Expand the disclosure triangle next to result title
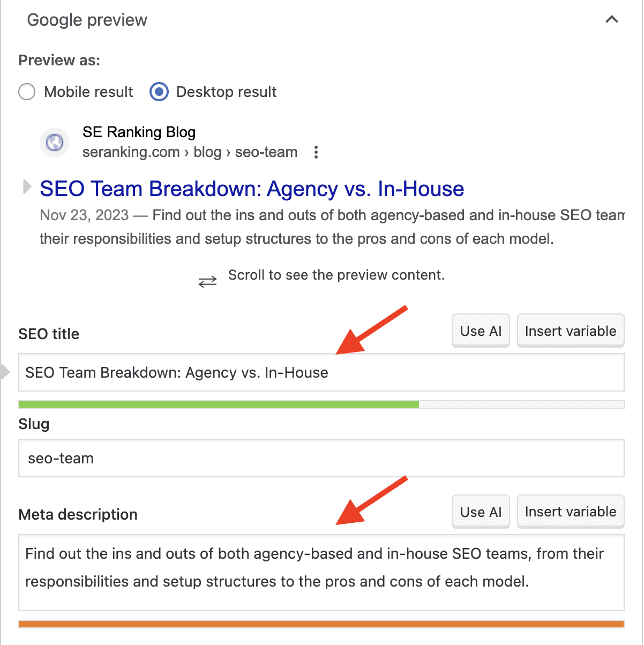The height and width of the screenshot is (645, 644). tap(26, 187)
